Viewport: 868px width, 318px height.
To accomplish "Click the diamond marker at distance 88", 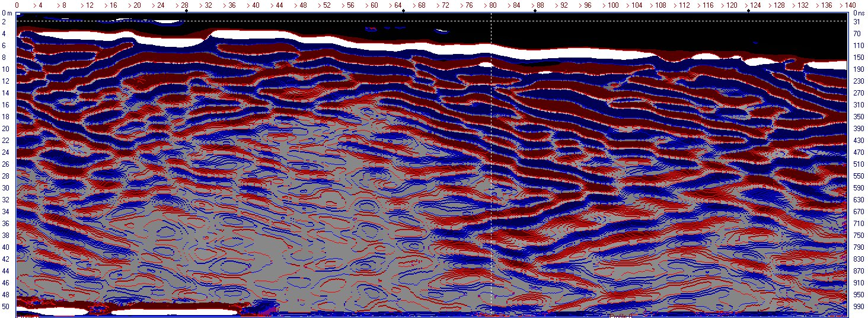I will pos(535,11).
